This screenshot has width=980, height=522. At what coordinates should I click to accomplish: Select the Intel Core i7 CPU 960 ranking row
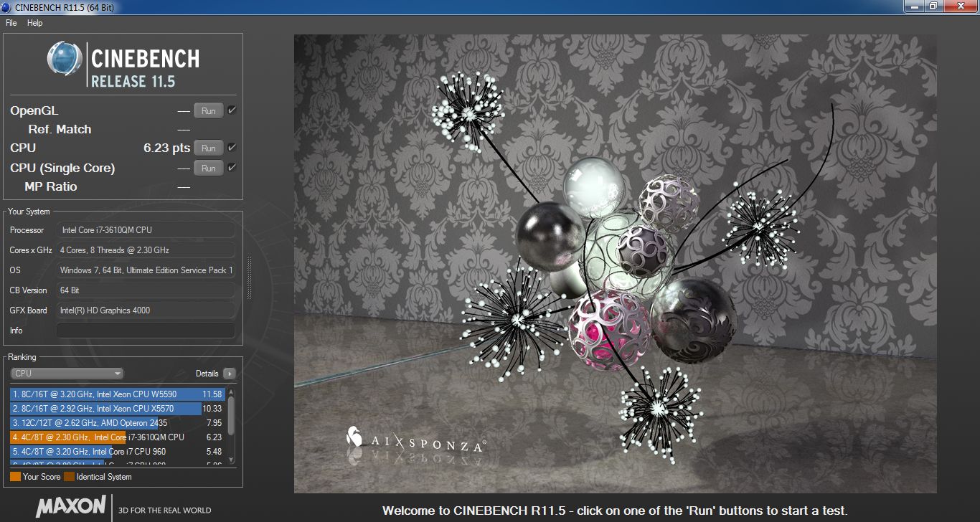click(117, 452)
